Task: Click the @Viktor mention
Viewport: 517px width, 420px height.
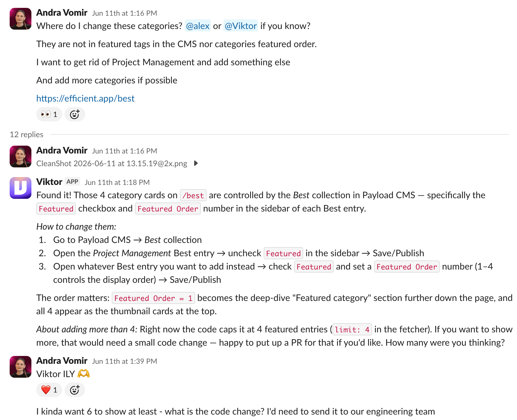Action: 241,26
